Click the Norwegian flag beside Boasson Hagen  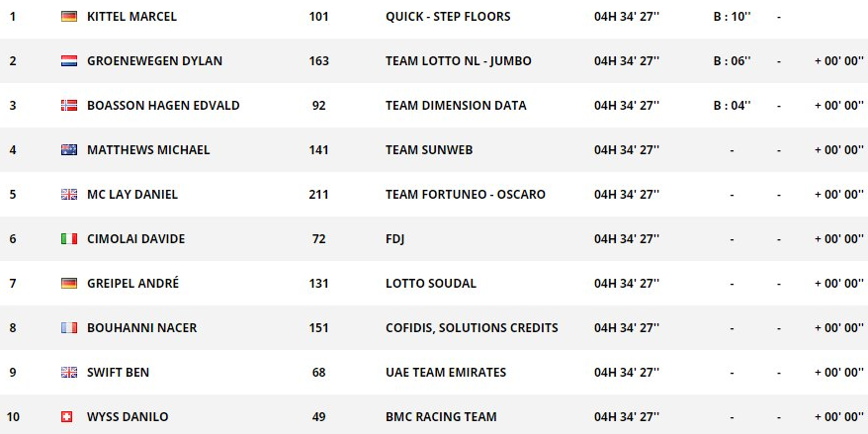point(69,105)
